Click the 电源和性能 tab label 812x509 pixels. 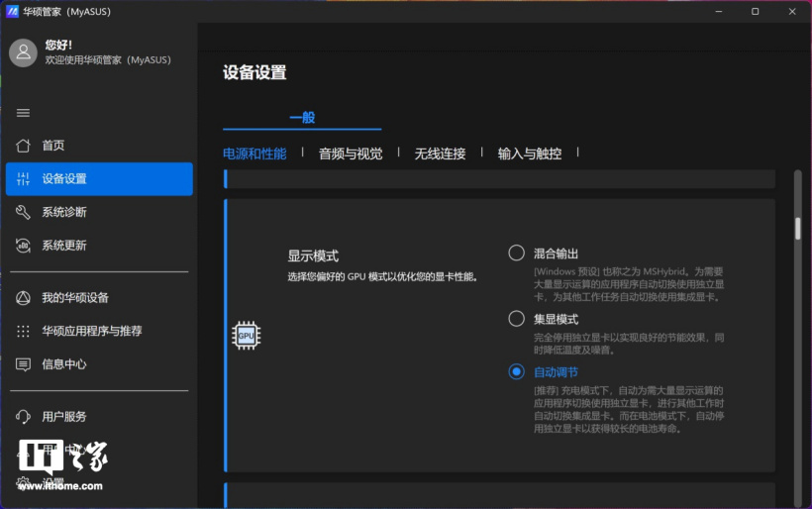click(254, 153)
